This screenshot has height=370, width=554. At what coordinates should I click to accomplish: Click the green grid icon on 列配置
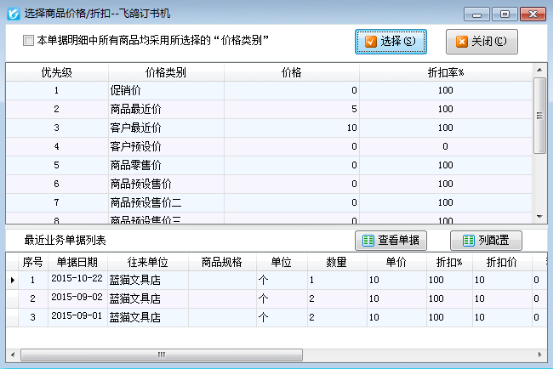[468, 241]
